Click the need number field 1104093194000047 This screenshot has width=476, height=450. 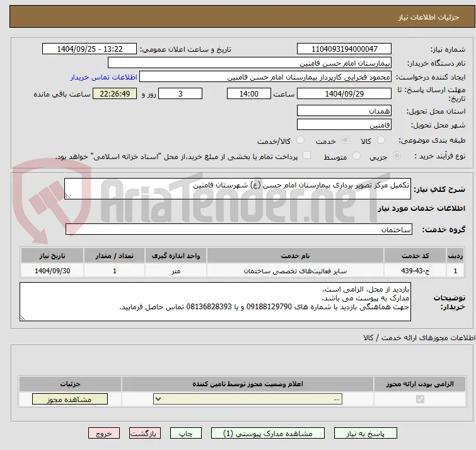click(344, 49)
